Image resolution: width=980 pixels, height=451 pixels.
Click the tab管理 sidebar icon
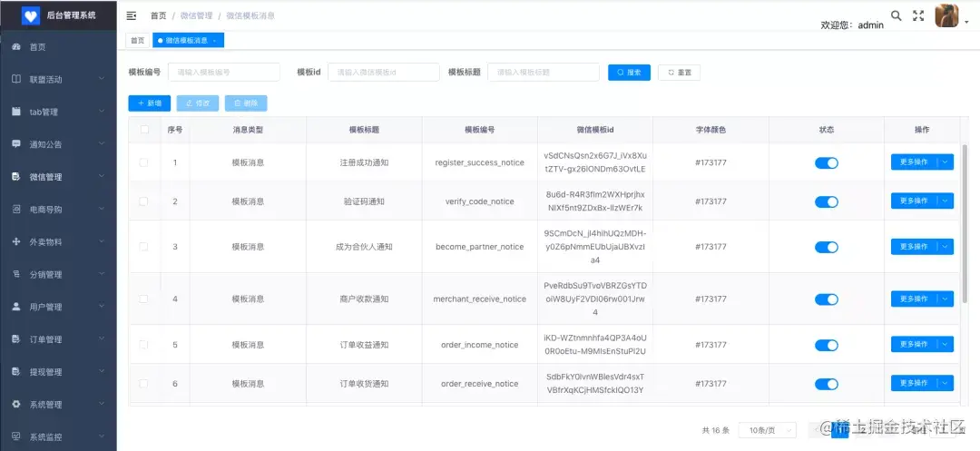(x=17, y=112)
